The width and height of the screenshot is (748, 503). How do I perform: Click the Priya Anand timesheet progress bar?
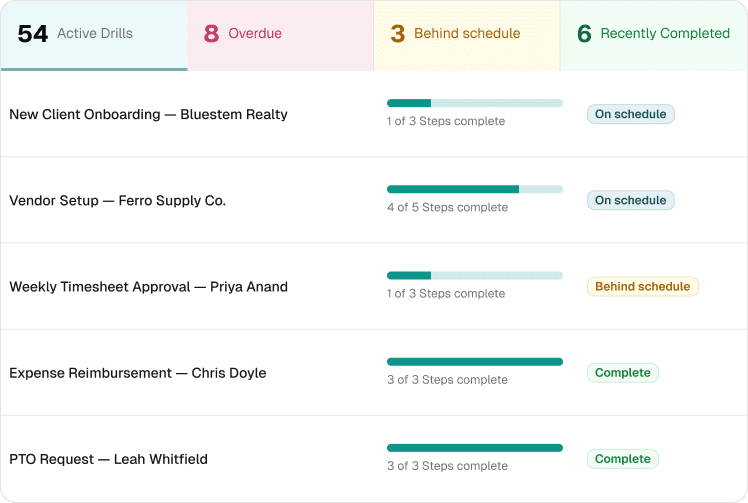tap(475, 275)
